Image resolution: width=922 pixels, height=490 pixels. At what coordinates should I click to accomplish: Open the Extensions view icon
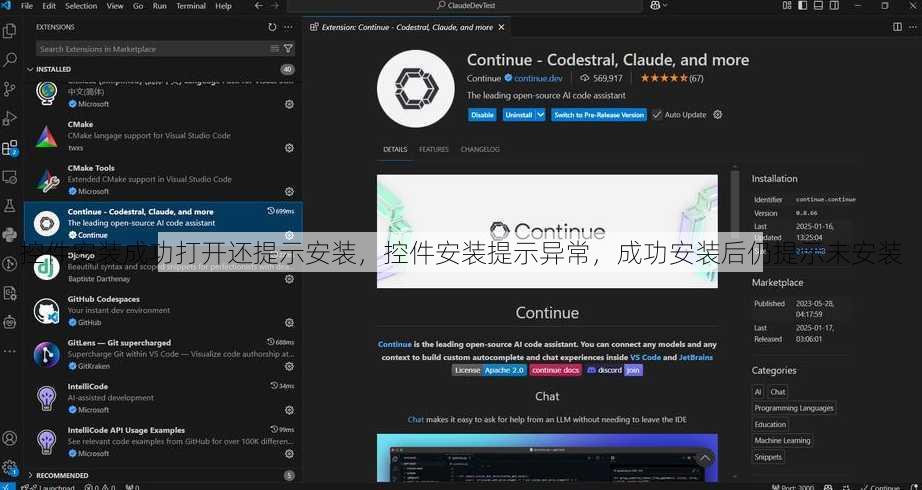point(9,148)
